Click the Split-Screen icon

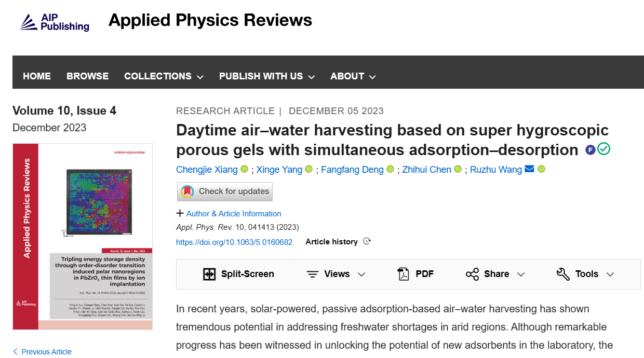pos(209,274)
